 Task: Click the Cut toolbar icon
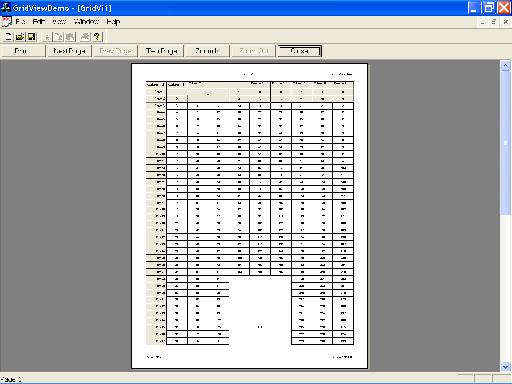pos(47,37)
